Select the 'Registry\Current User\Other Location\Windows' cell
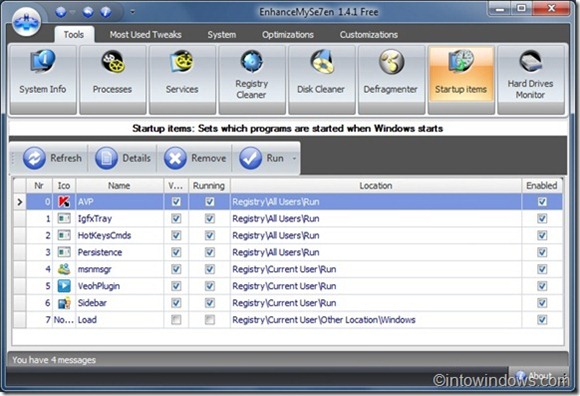The width and height of the screenshot is (580, 396). [x=376, y=319]
